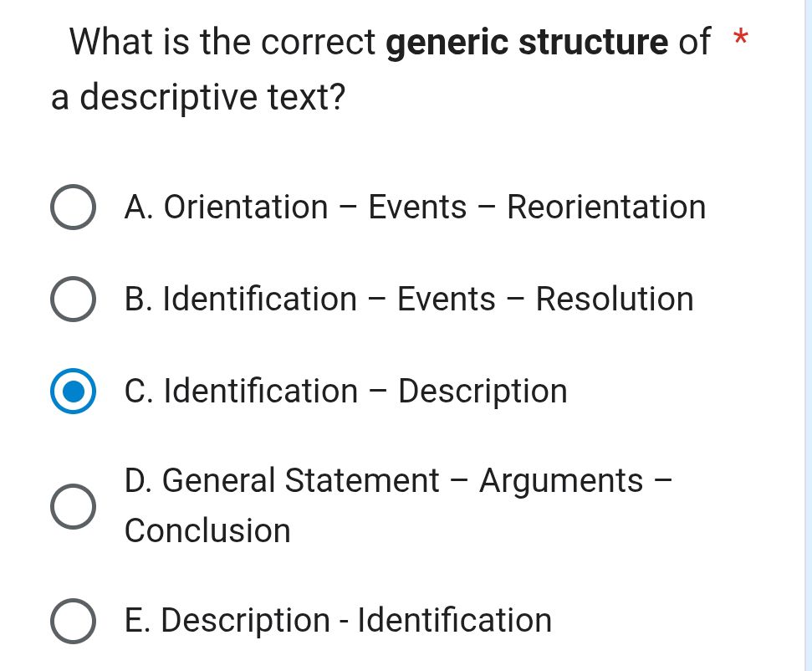Select answer option B radio button
Image resolution: width=812 pixels, height=671 pixels.
click(x=73, y=300)
